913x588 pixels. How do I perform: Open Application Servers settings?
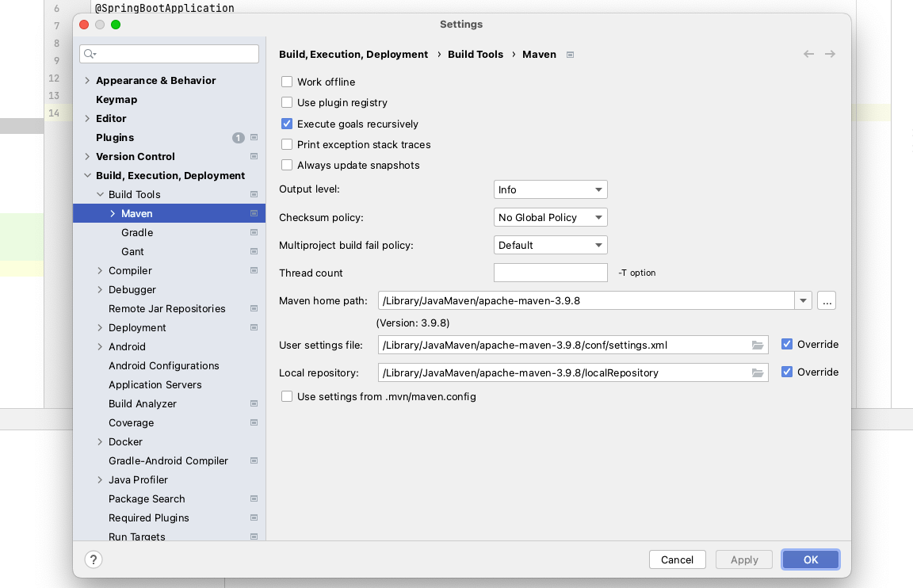coord(155,385)
